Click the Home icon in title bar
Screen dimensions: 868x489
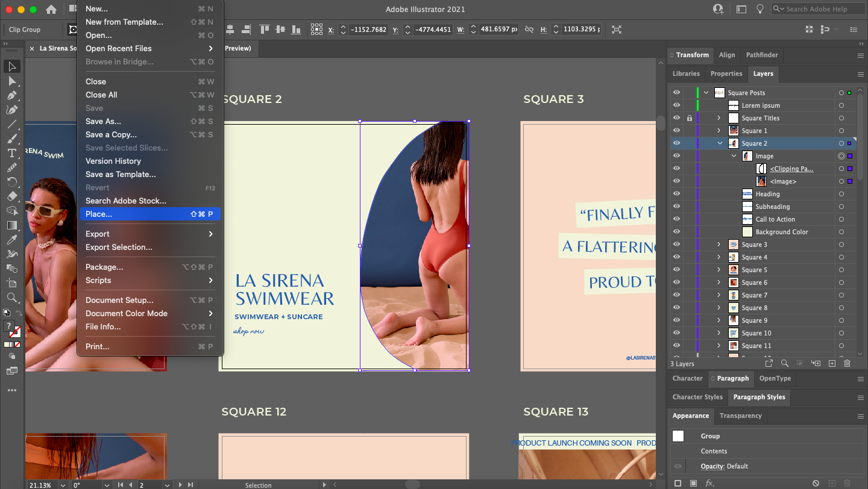point(51,9)
